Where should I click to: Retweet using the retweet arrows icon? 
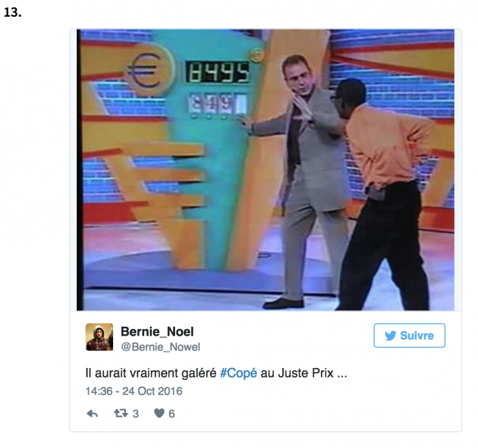[121, 413]
